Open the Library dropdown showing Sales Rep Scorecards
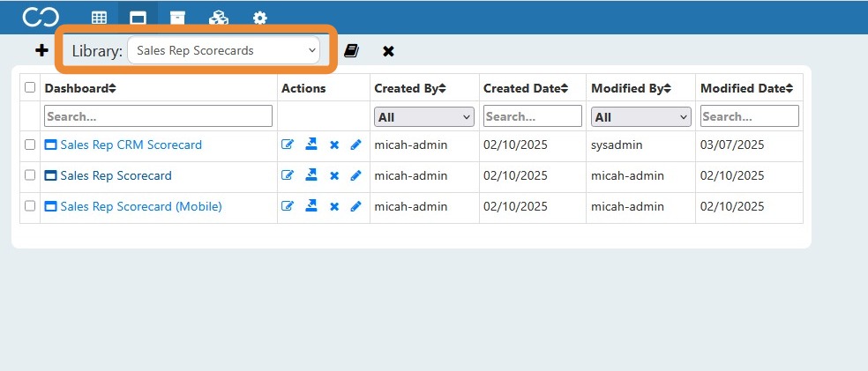This screenshot has height=371, width=868. click(x=224, y=50)
